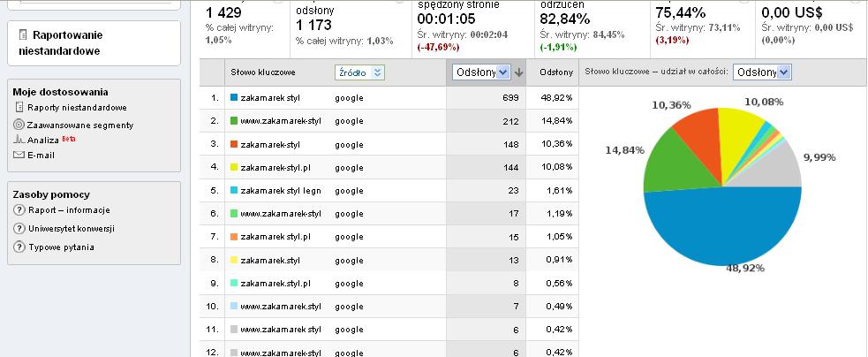868x357 pixels.
Task: Click cyan swatch for zakamarek styl legn
Action: pos(234,191)
